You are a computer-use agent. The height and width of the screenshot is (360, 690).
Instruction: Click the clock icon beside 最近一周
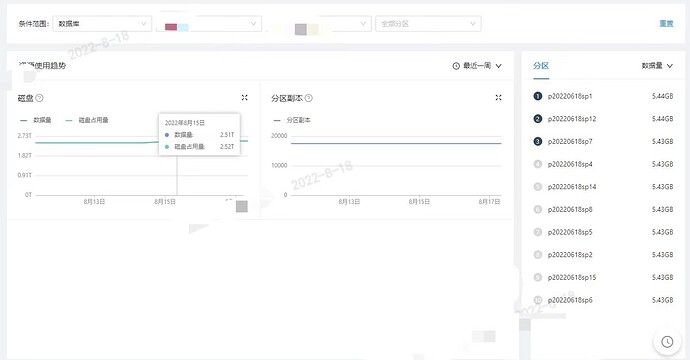click(456, 66)
